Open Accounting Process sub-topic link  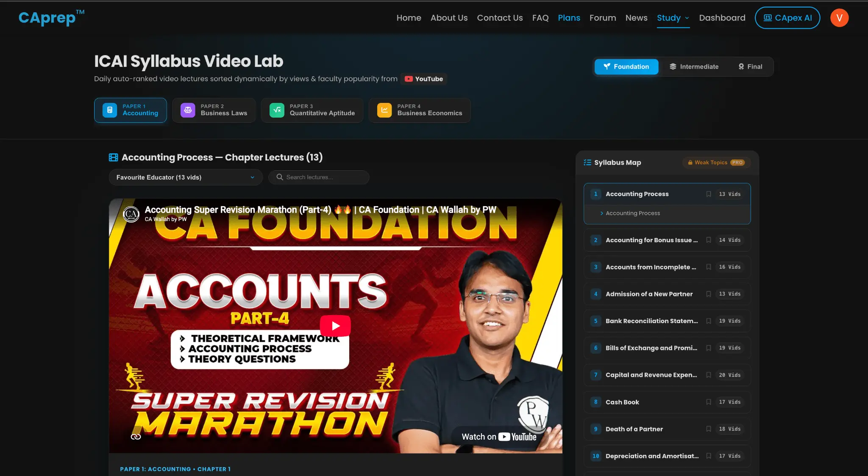point(632,213)
